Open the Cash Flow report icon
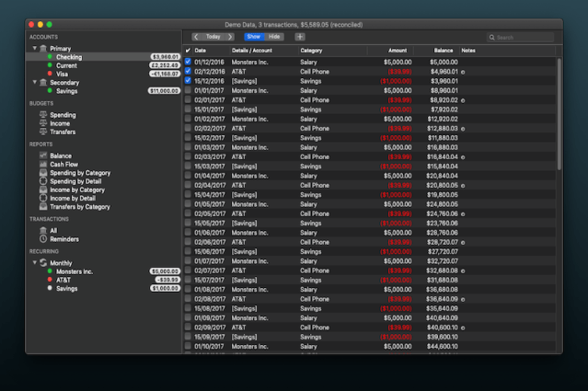This screenshot has width=588, height=391. pyautogui.click(x=43, y=164)
